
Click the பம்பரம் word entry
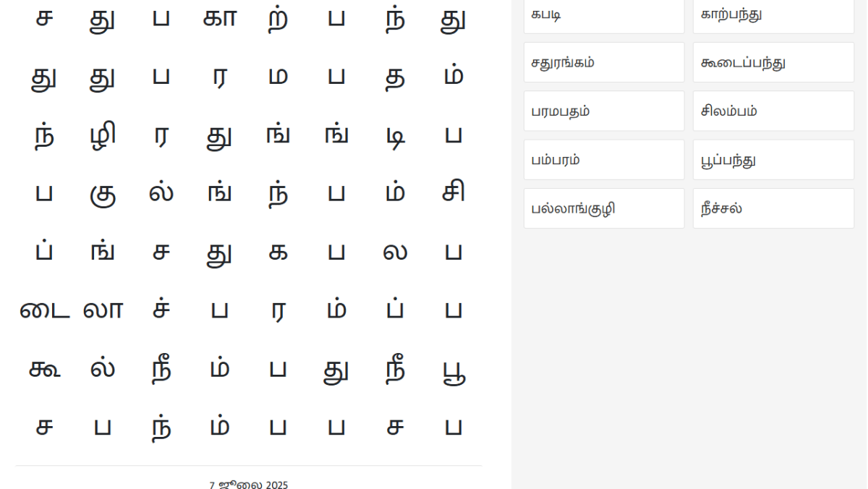pyautogui.click(x=603, y=159)
